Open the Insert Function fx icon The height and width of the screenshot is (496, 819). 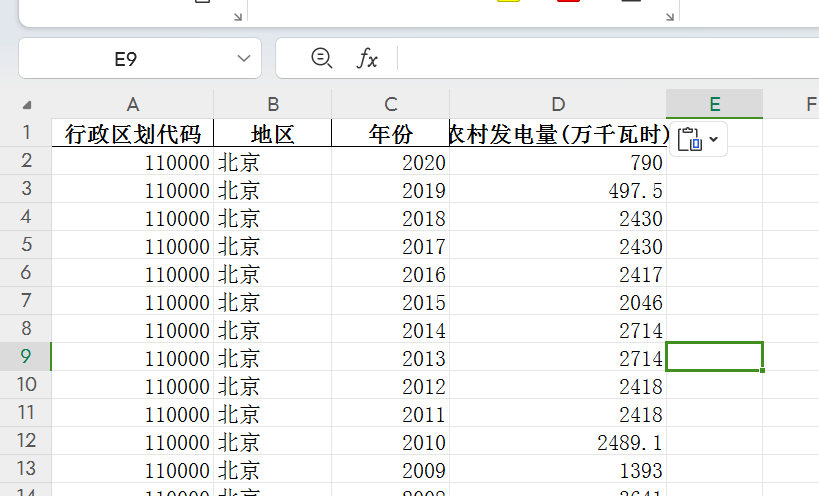[x=367, y=58]
